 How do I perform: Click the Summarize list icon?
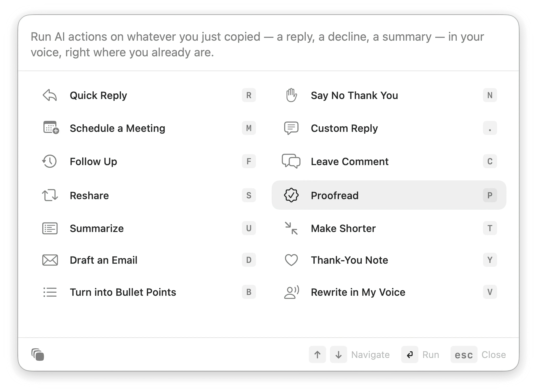(50, 228)
